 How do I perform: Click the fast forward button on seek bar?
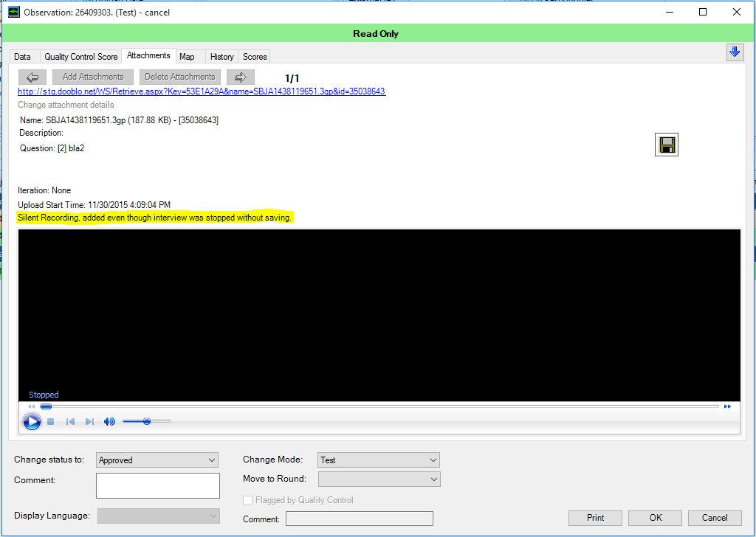click(727, 406)
